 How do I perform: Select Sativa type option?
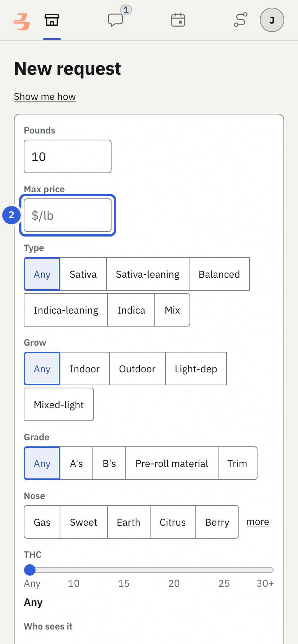coord(83,274)
